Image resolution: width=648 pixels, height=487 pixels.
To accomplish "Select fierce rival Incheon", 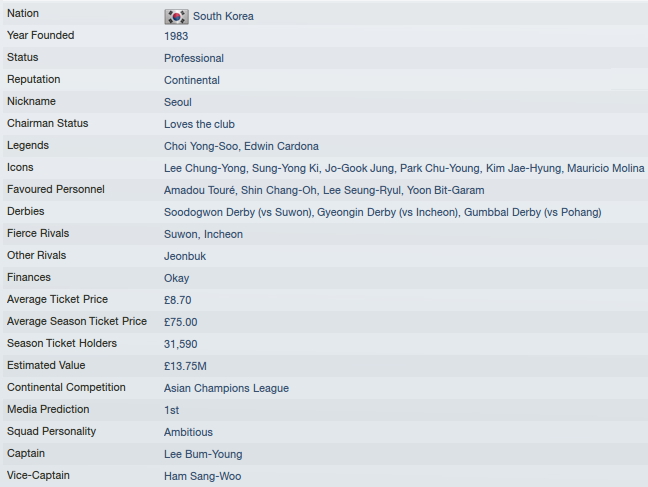I will click(223, 234).
